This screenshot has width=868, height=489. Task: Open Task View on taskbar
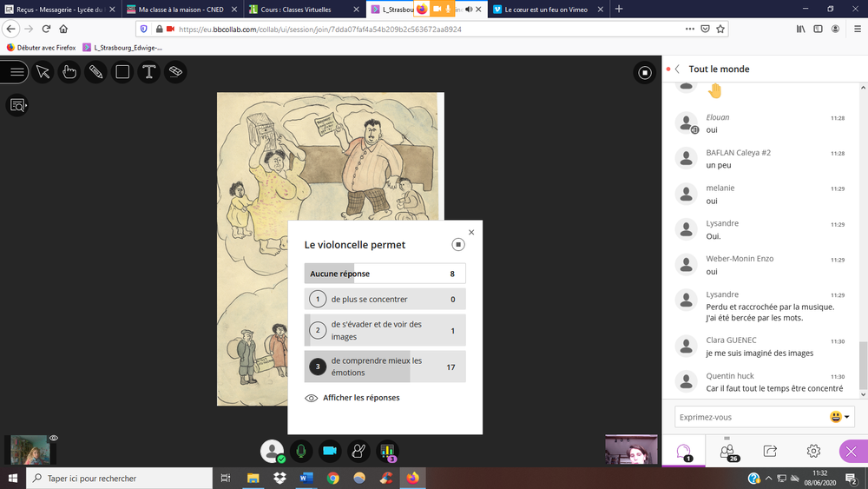point(226,478)
